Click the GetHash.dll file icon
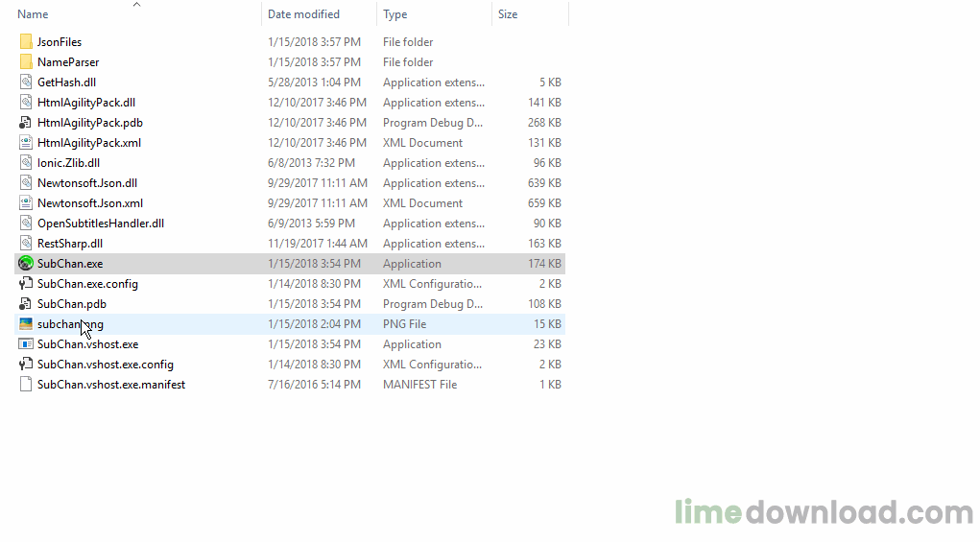Image resolution: width=980 pixels, height=542 pixels. (x=26, y=82)
